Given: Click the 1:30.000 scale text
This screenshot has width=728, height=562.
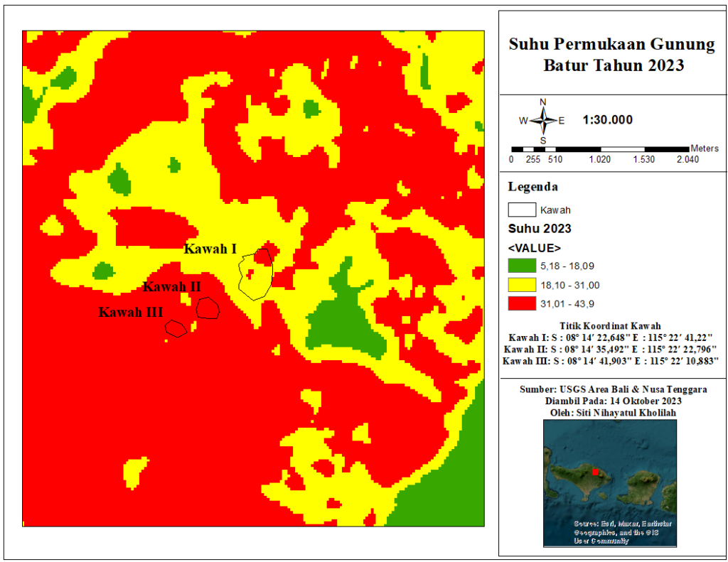Looking at the screenshot, I should pos(607,120).
